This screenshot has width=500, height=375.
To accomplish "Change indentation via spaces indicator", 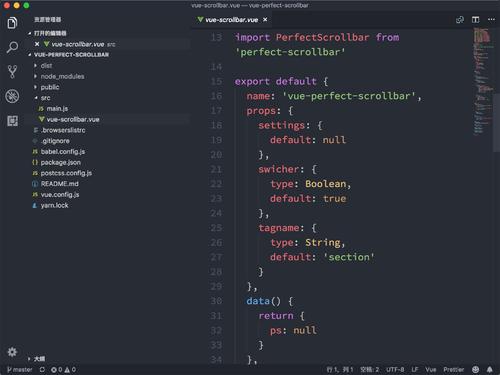I will [369, 369].
